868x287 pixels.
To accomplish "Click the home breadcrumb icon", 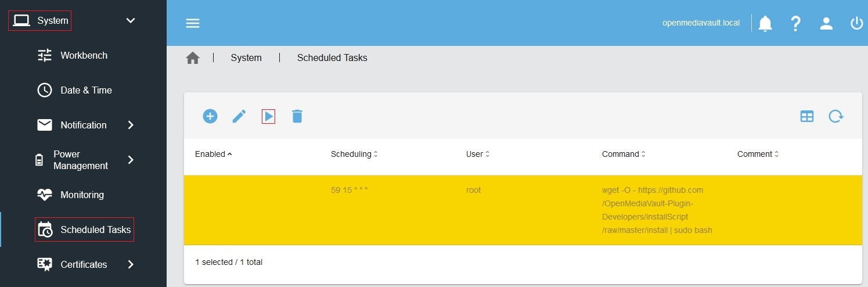I will pyautogui.click(x=193, y=58).
